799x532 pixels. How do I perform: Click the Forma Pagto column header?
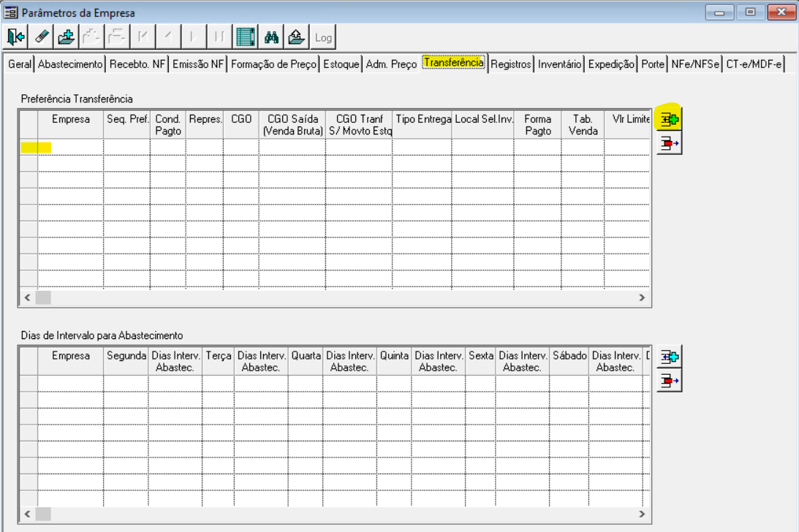pyautogui.click(x=537, y=124)
